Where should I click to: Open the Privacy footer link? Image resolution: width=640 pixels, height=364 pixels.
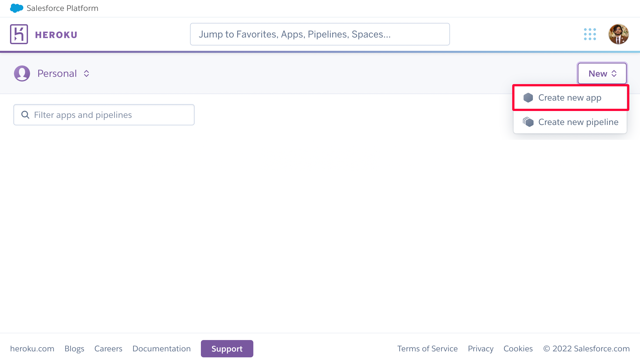480,348
